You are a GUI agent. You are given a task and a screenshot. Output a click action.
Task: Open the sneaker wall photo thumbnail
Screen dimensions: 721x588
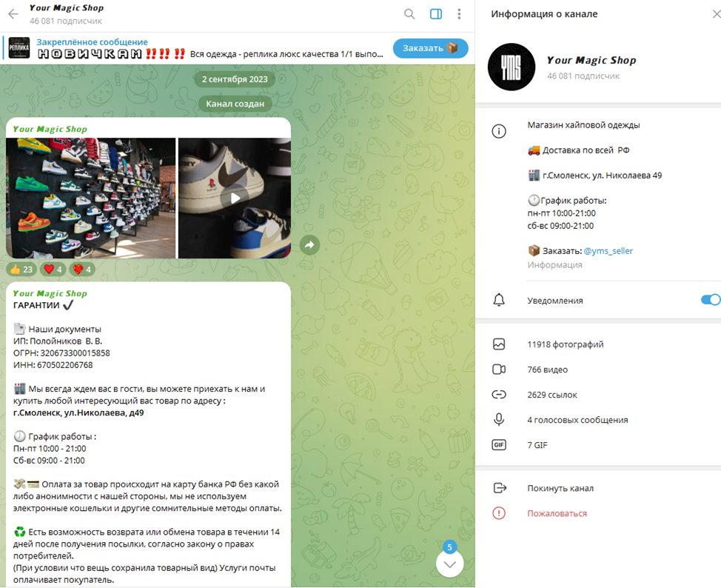pyautogui.click(x=91, y=198)
